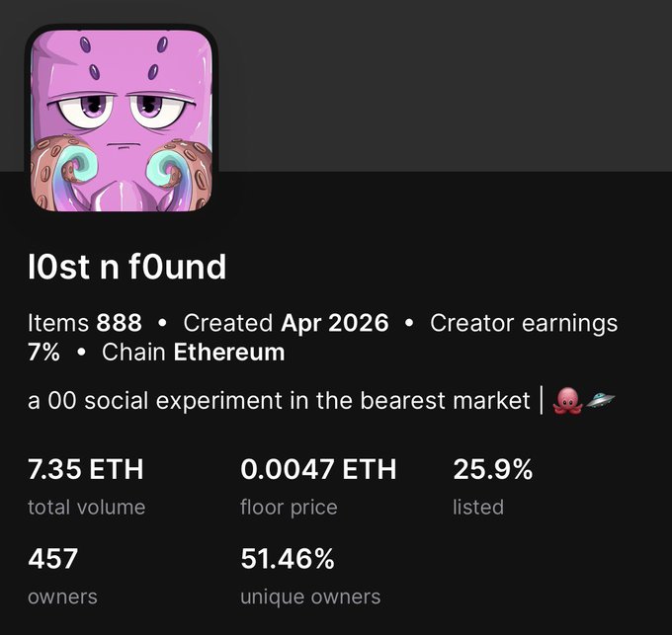Screen dimensions: 672x635
Task: Click the UFO emoji in the description
Action: click(x=600, y=401)
